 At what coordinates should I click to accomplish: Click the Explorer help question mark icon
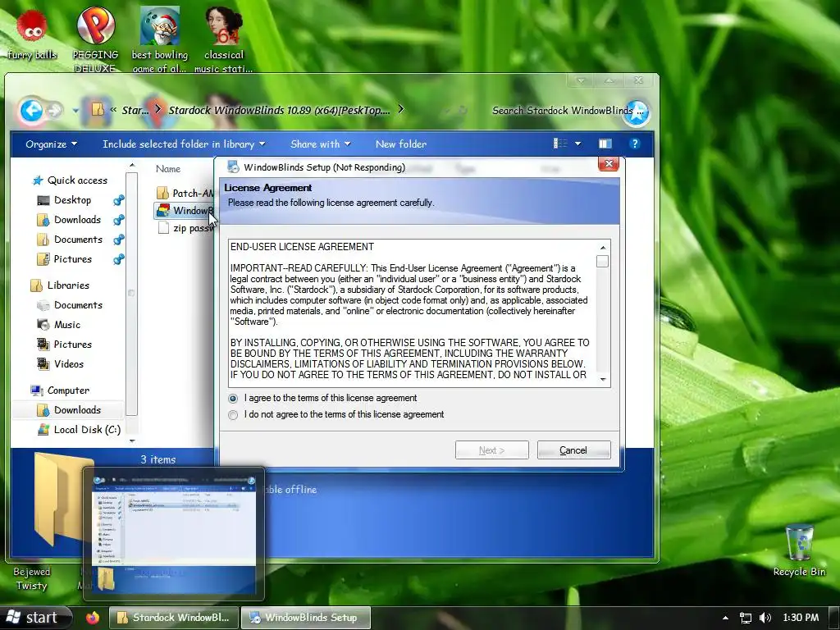click(x=634, y=144)
